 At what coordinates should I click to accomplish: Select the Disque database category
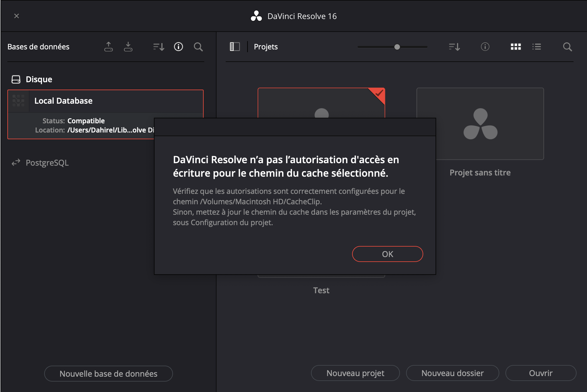(x=39, y=79)
